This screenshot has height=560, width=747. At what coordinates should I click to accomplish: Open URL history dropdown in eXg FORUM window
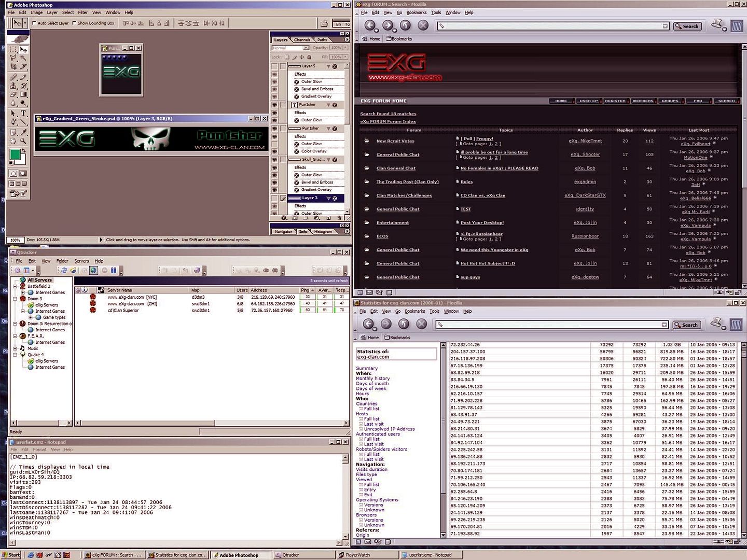pos(665,26)
